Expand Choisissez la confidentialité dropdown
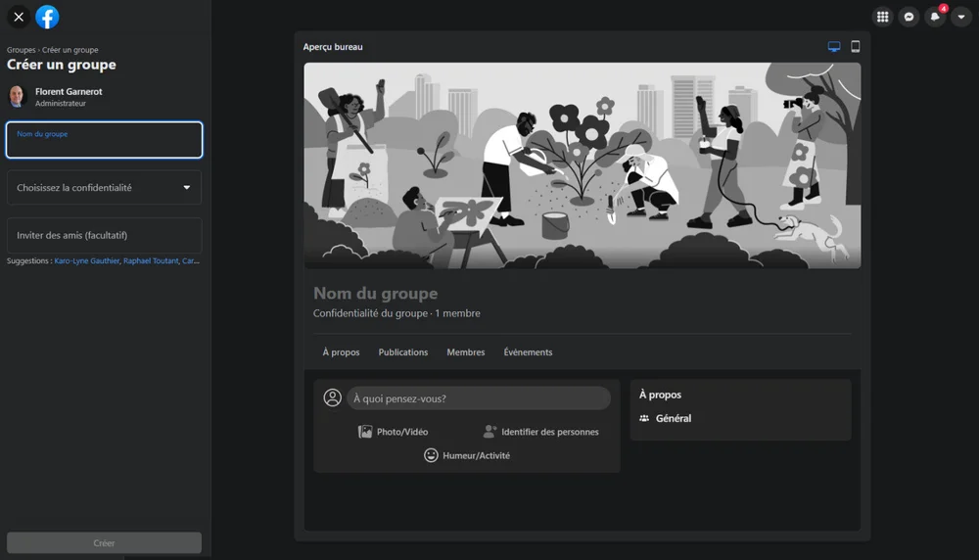 click(105, 187)
